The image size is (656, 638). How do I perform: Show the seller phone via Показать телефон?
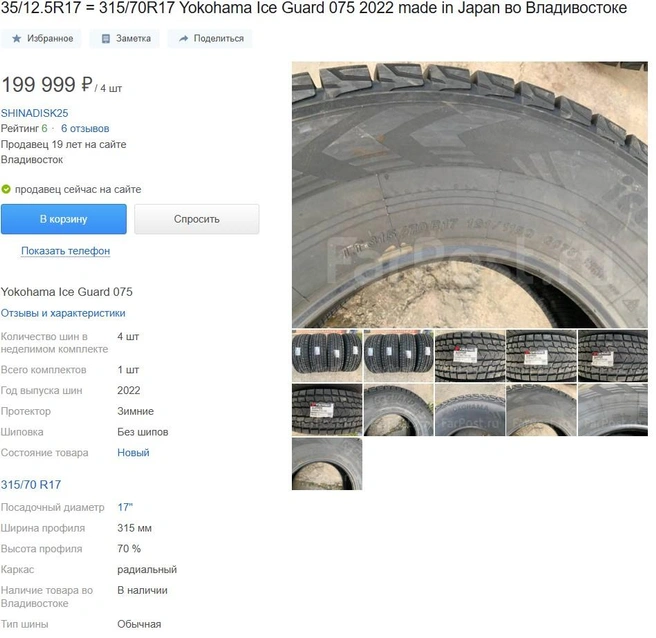[x=66, y=251]
